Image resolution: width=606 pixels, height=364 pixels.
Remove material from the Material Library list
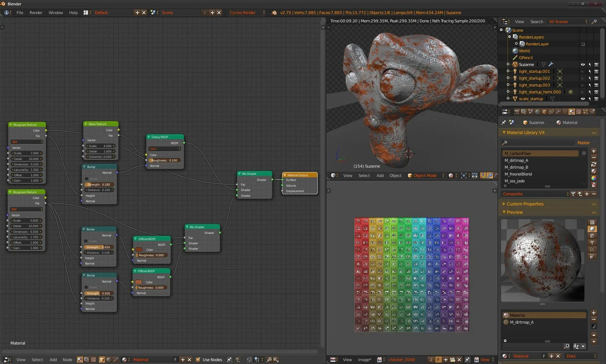(594, 157)
